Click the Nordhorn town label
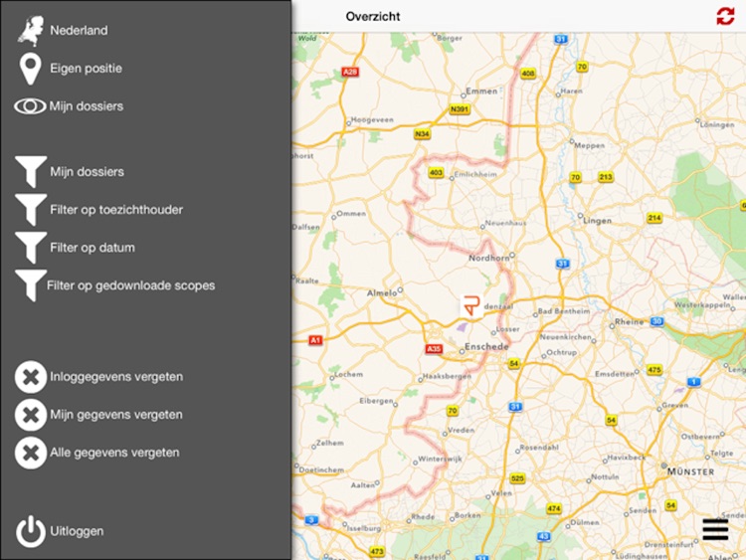 (489, 258)
